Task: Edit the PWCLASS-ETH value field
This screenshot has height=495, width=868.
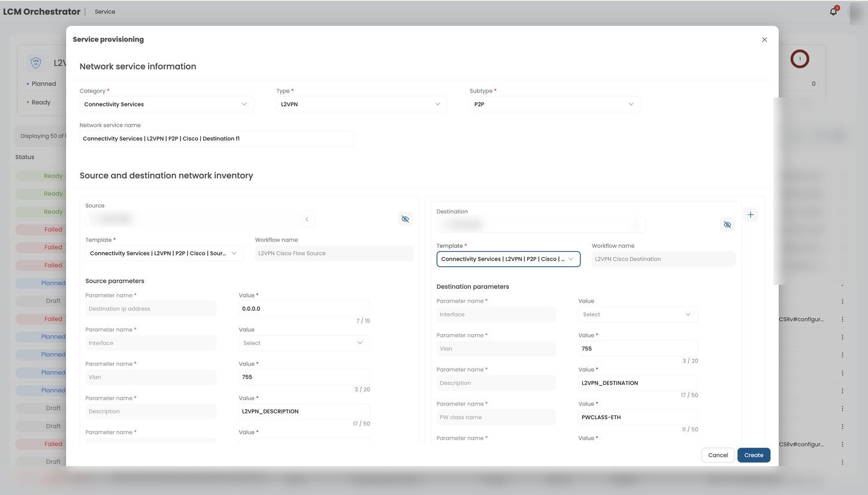Action: [638, 417]
